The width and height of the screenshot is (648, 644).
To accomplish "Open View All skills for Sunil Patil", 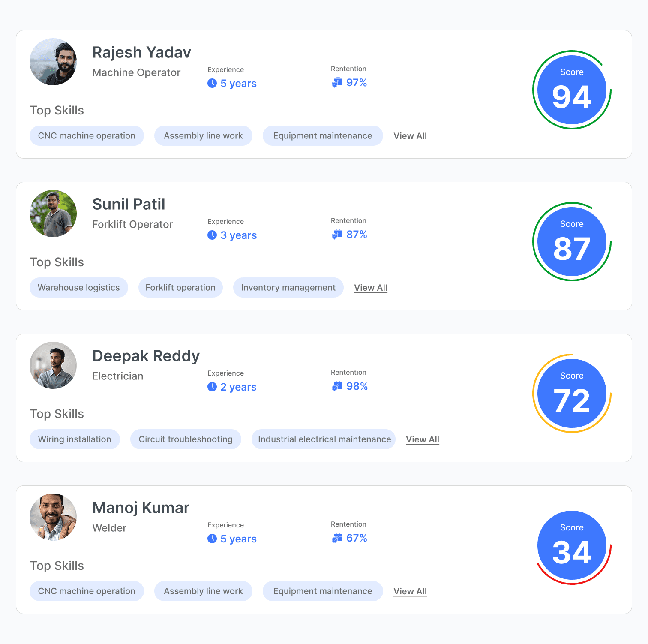I will click(371, 288).
